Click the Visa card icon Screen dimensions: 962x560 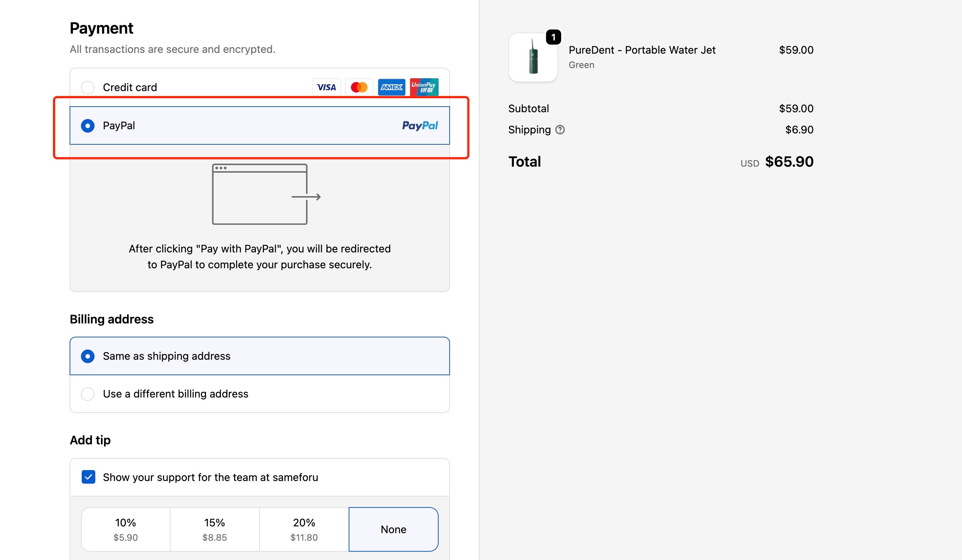click(326, 87)
